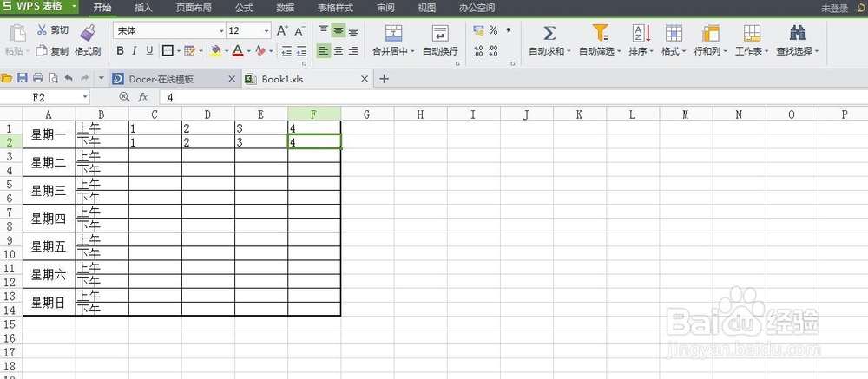Apply percent style with the % icon
The width and height of the screenshot is (868, 379).
pyautogui.click(x=493, y=31)
